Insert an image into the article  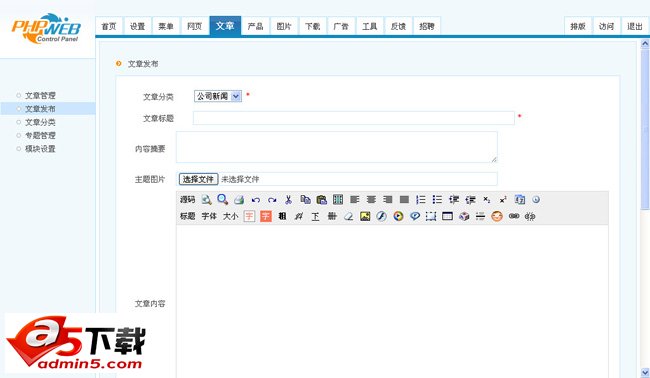click(x=365, y=216)
